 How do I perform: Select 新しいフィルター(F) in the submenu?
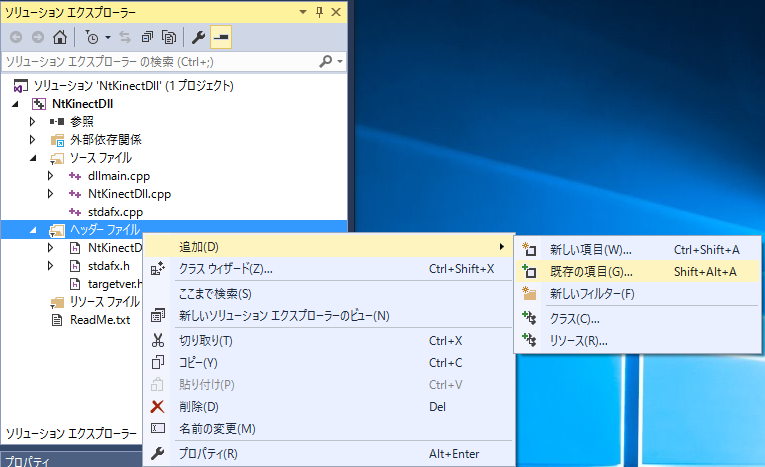coord(592,293)
